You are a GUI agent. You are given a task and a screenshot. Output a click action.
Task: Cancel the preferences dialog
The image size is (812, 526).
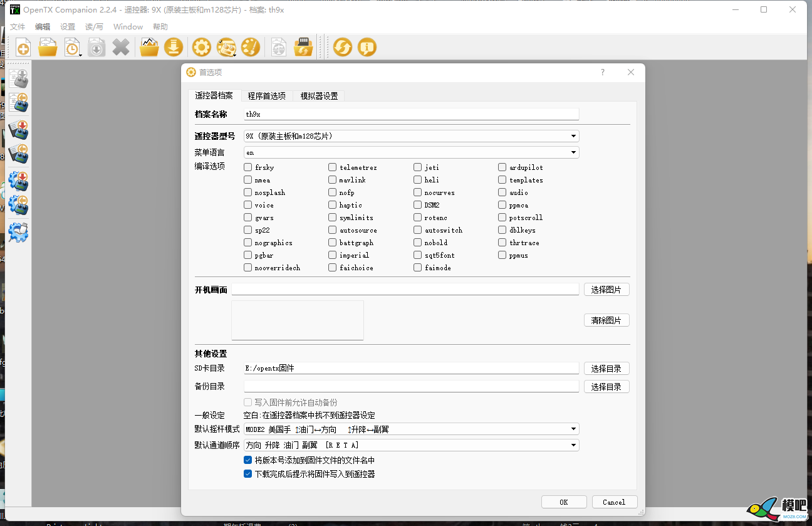click(614, 502)
